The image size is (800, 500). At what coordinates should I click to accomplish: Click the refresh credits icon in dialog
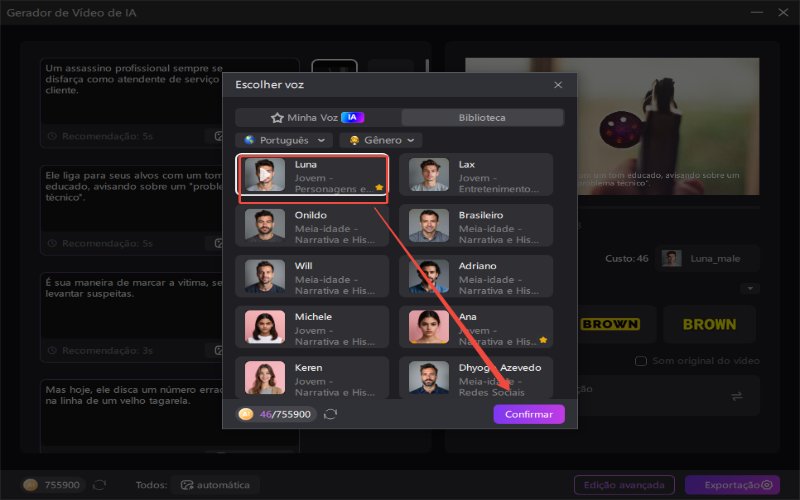click(x=331, y=414)
